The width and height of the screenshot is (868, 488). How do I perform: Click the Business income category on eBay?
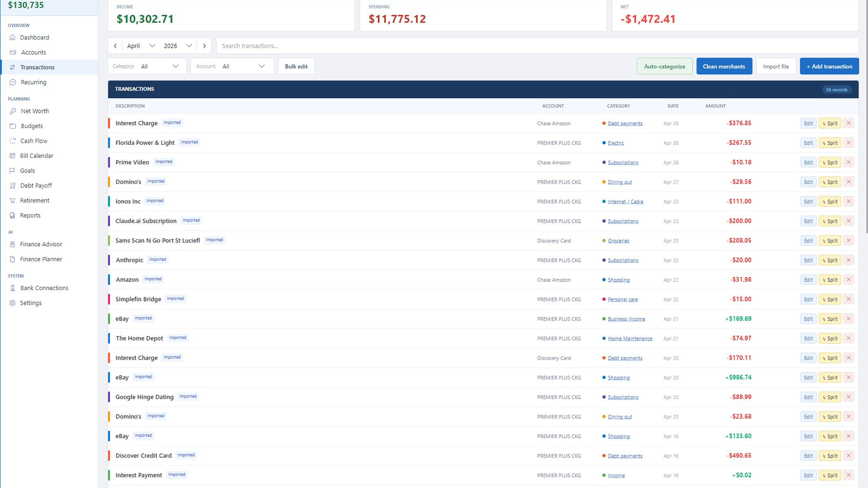coord(626,319)
